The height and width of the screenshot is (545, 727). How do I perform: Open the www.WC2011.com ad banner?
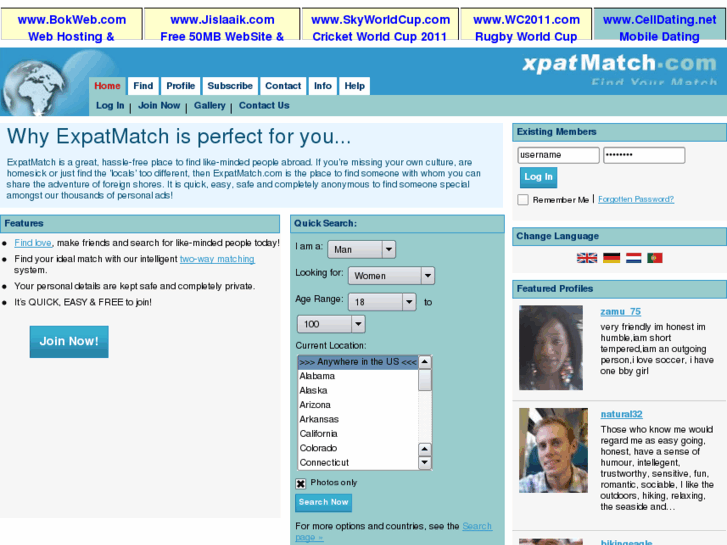click(x=526, y=24)
